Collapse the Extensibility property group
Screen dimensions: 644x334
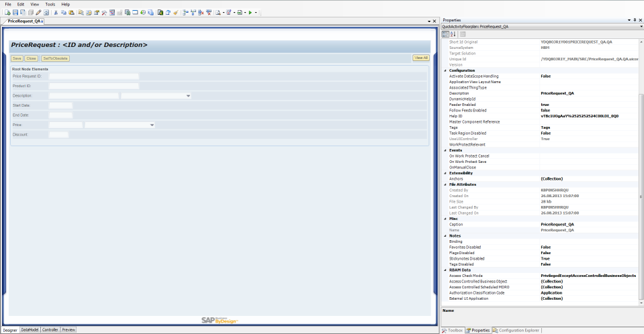445,173
